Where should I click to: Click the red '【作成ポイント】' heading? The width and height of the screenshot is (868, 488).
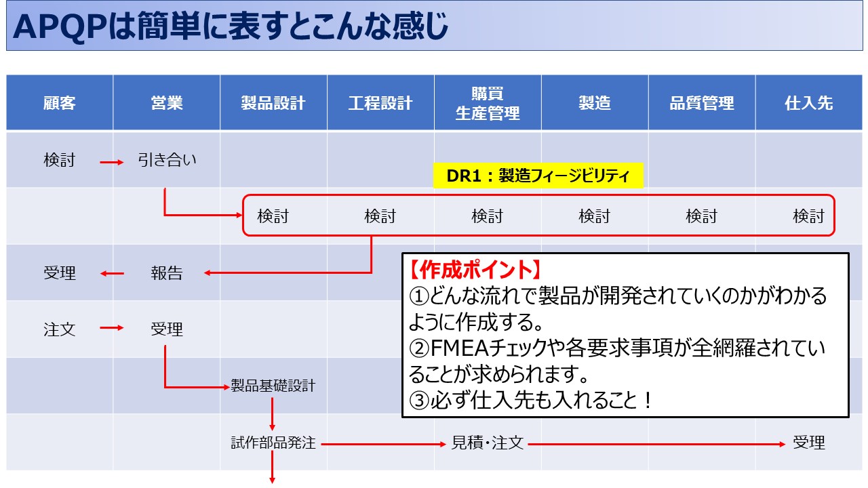pyautogui.click(x=475, y=270)
